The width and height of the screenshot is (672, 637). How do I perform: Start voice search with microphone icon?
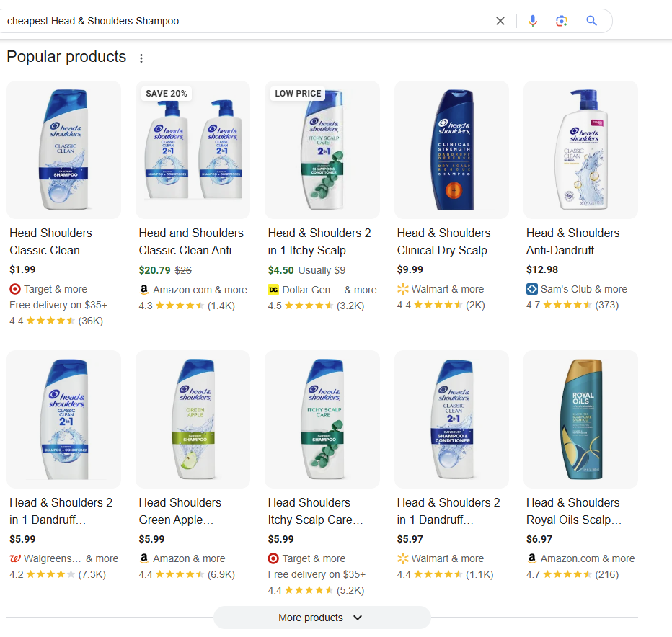click(533, 21)
